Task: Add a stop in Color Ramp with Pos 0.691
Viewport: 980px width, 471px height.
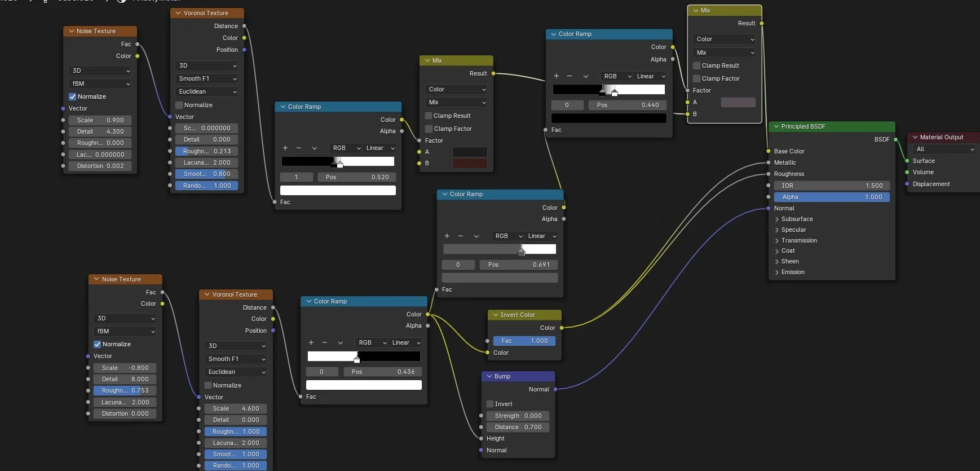Action: pyautogui.click(x=447, y=236)
